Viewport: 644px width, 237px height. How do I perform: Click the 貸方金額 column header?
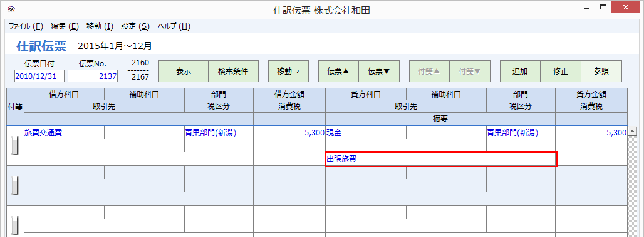click(591, 94)
